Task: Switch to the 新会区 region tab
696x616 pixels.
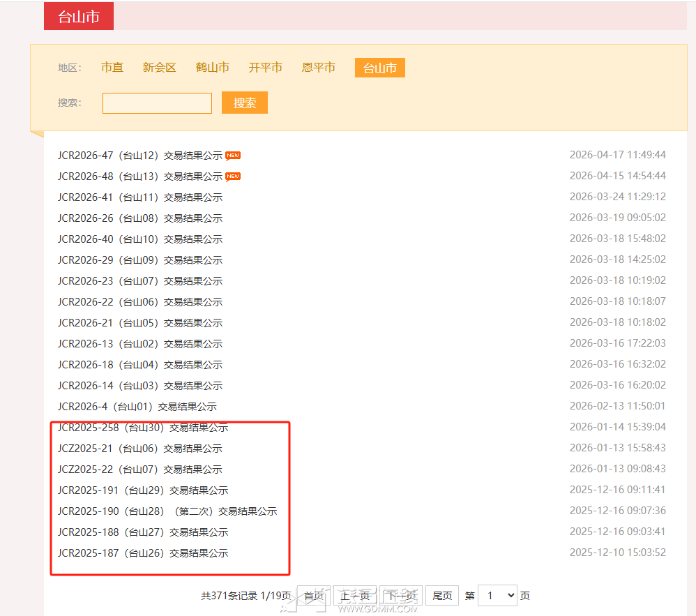Action: pos(159,67)
